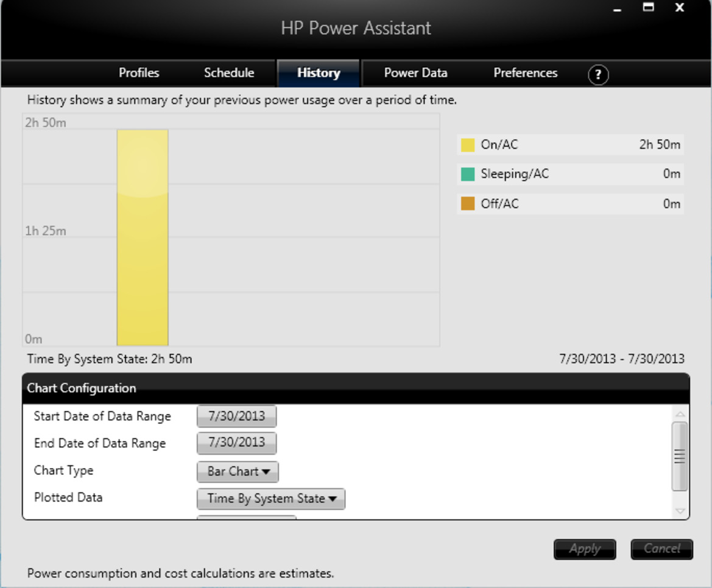Click the Cancel button

[x=661, y=549]
